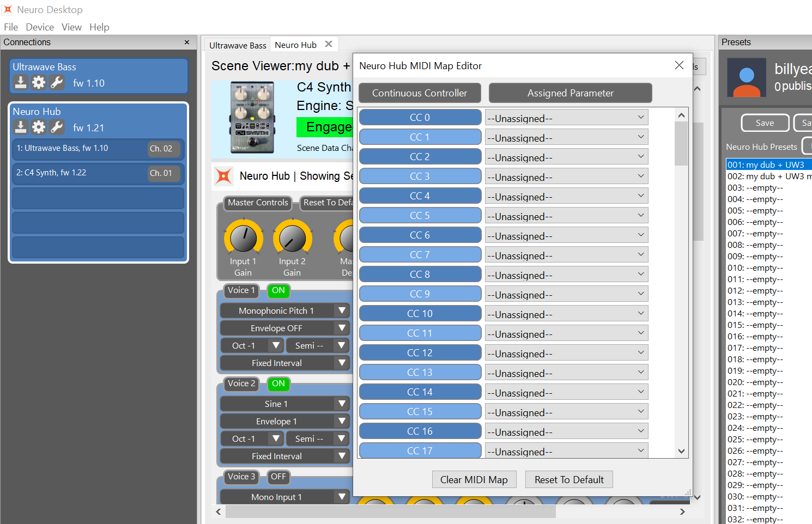Click the Neuro Hub wrench icon

(57, 127)
